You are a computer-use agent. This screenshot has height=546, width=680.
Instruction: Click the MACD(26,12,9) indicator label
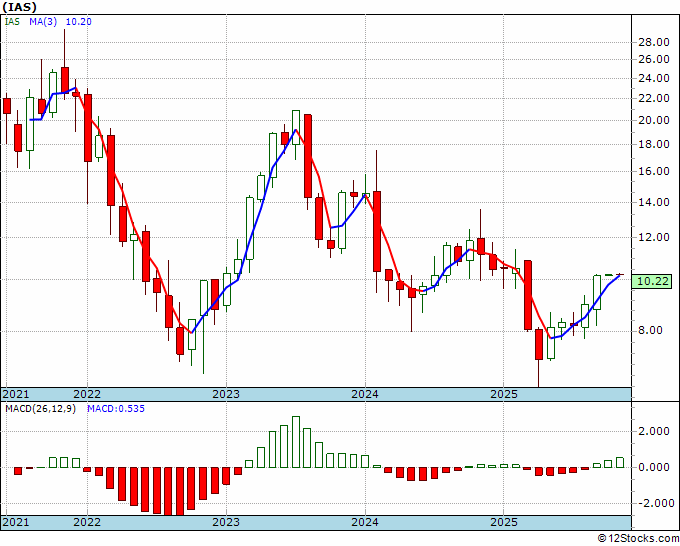[x=40, y=409]
